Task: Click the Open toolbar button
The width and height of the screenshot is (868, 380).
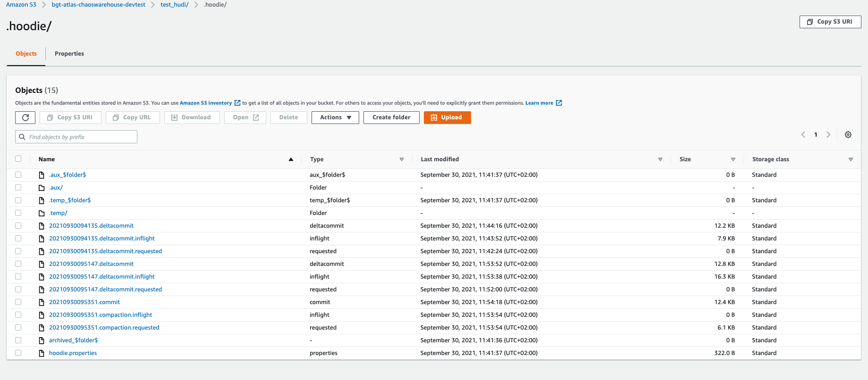Action: click(x=245, y=117)
